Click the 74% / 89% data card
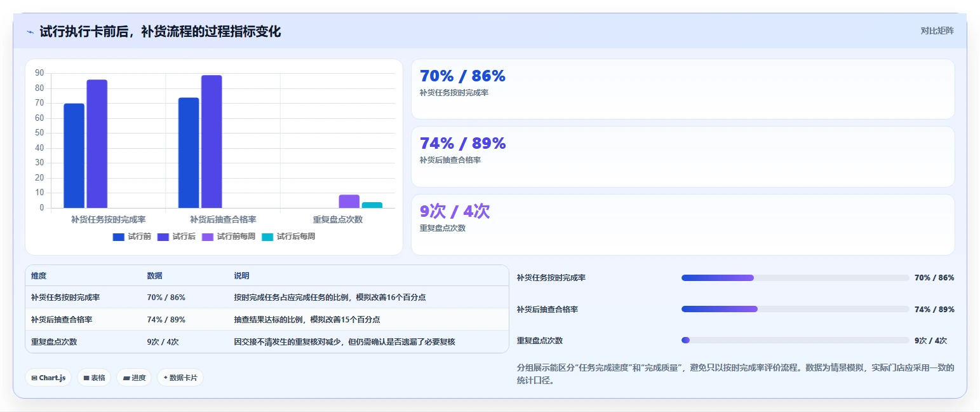Image resolution: width=980 pixels, height=412 pixels. tap(683, 156)
